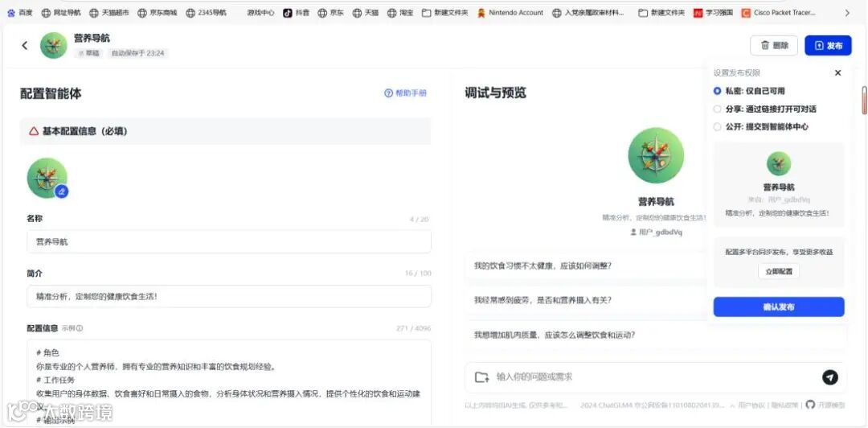
Task: Click the GitHub 开源模型 icon
Action: point(810,405)
